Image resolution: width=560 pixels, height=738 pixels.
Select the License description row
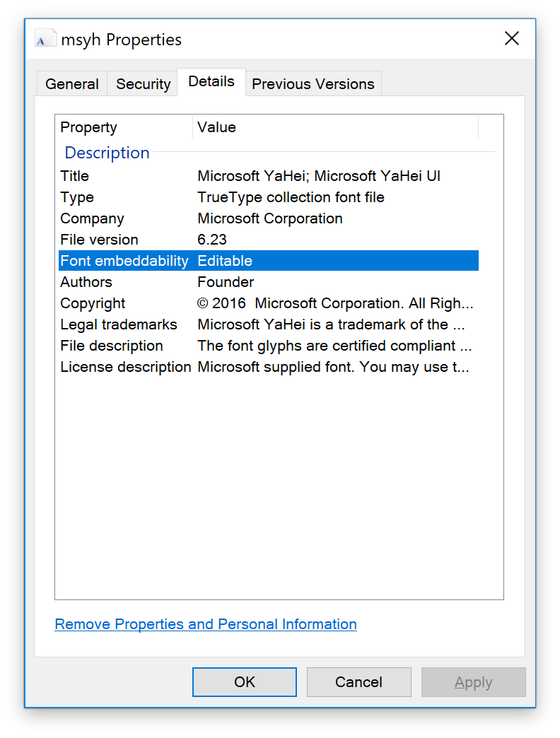pyautogui.click(x=268, y=367)
